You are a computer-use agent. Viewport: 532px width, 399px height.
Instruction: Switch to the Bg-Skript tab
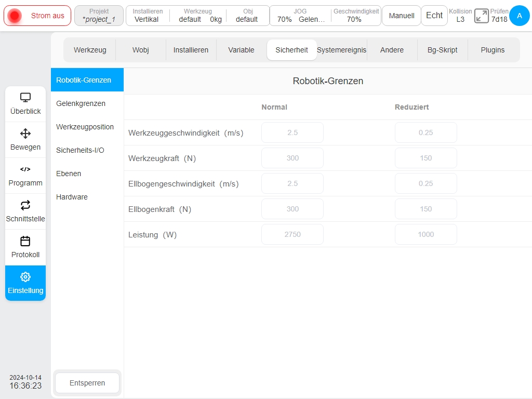(443, 50)
